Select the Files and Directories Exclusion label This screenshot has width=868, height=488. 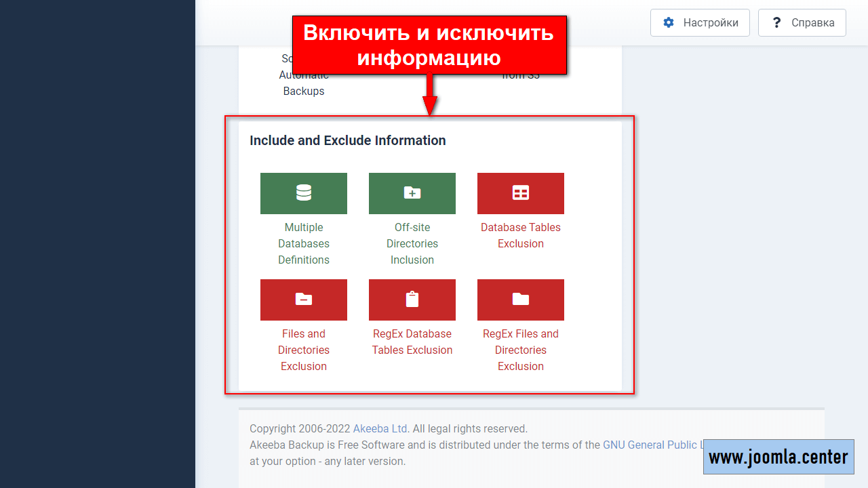(304, 350)
